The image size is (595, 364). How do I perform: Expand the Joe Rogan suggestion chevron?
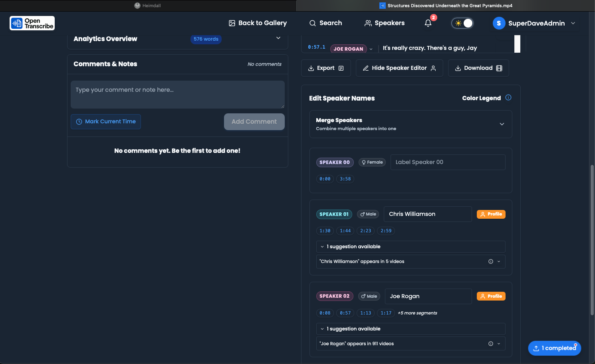tap(499, 344)
